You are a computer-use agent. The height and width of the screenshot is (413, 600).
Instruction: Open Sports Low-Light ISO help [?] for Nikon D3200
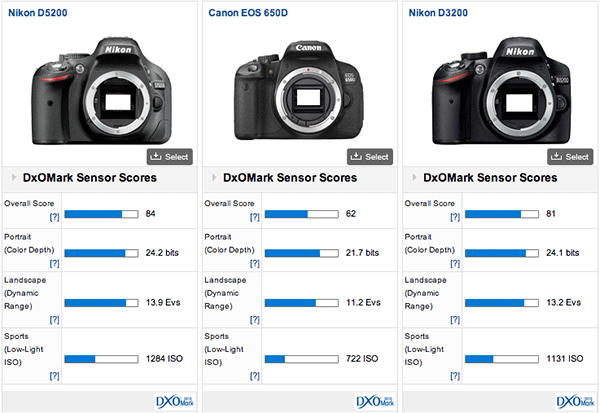tap(455, 376)
